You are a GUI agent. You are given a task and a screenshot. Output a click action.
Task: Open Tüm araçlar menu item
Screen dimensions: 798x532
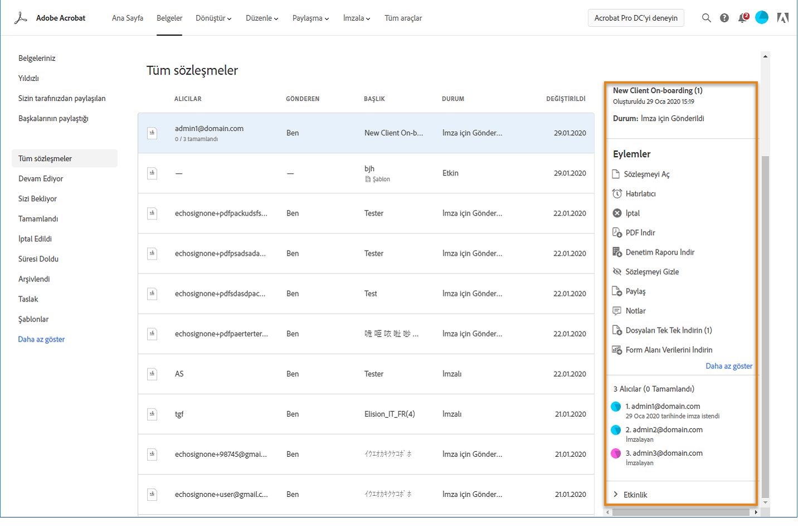(x=403, y=18)
